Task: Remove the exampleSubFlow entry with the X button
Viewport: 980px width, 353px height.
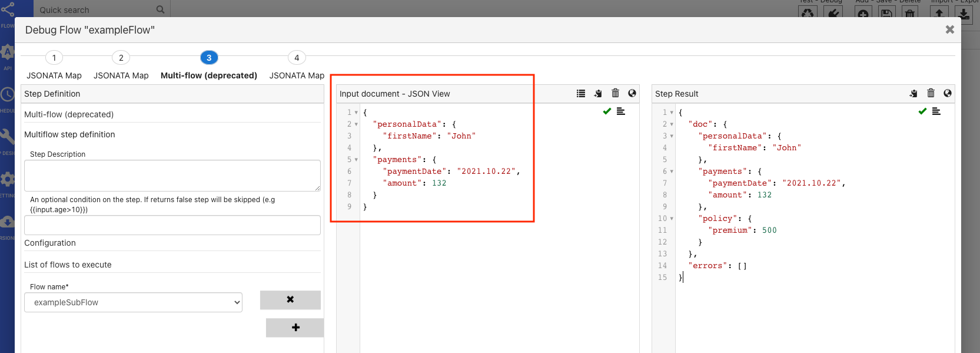Action: pyautogui.click(x=290, y=299)
